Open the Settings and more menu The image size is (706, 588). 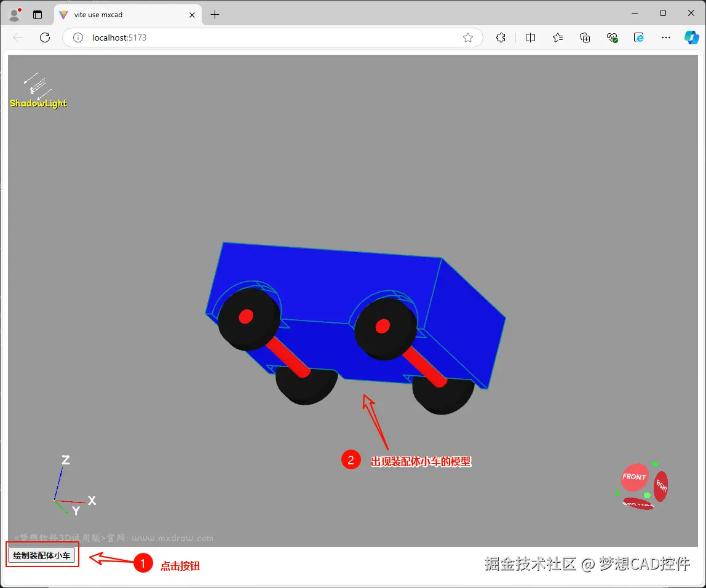pos(665,38)
